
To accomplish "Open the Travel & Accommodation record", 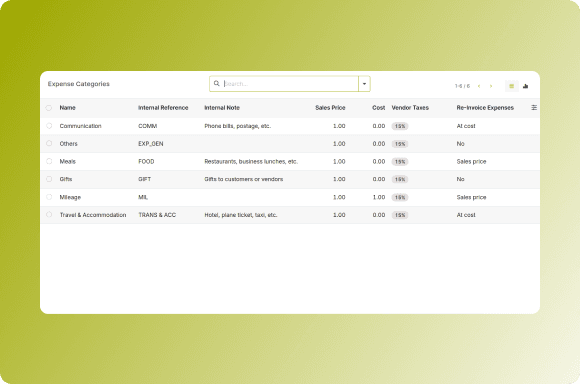I will [93, 215].
